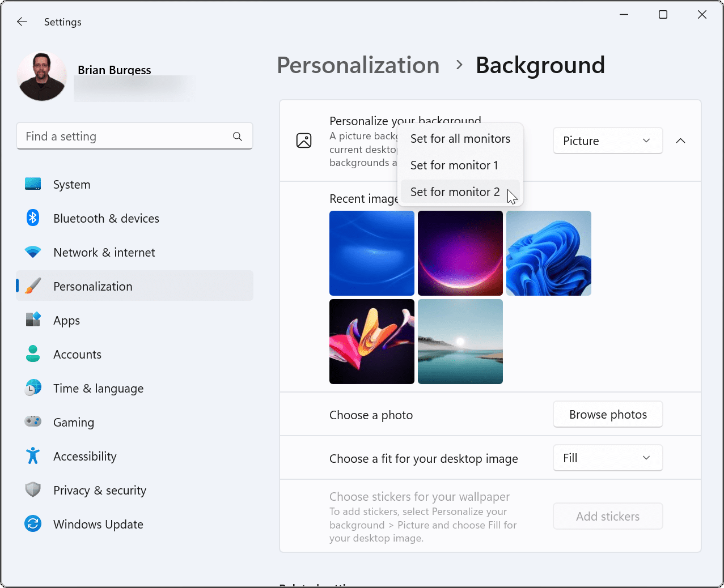Open the Picture background type dropdown
Image resolution: width=724 pixels, height=588 pixels.
tap(607, 141)
